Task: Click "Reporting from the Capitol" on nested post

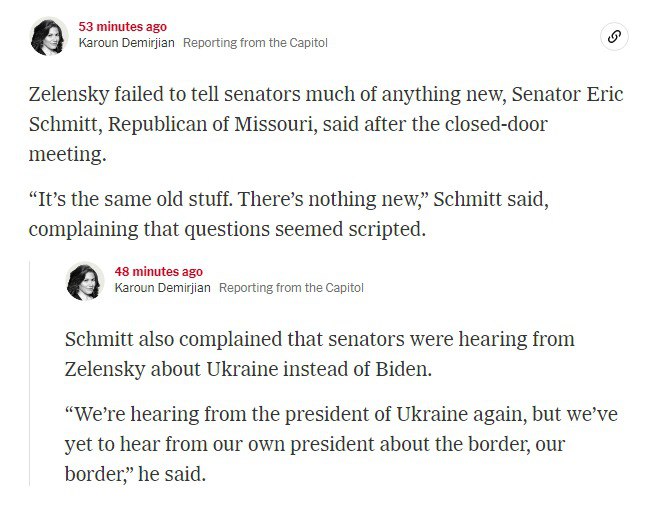Action: pos(291,288)
